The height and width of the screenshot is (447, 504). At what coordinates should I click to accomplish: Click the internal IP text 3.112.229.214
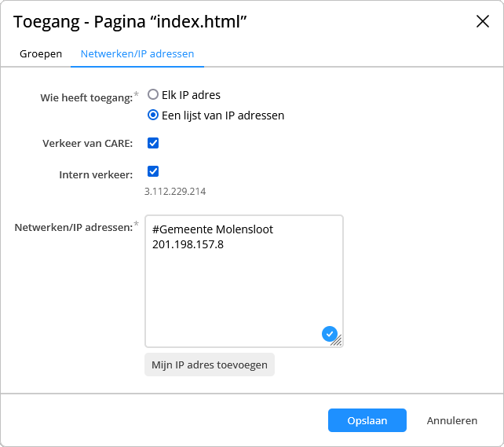pyautogui.click(x=175, y=192)
